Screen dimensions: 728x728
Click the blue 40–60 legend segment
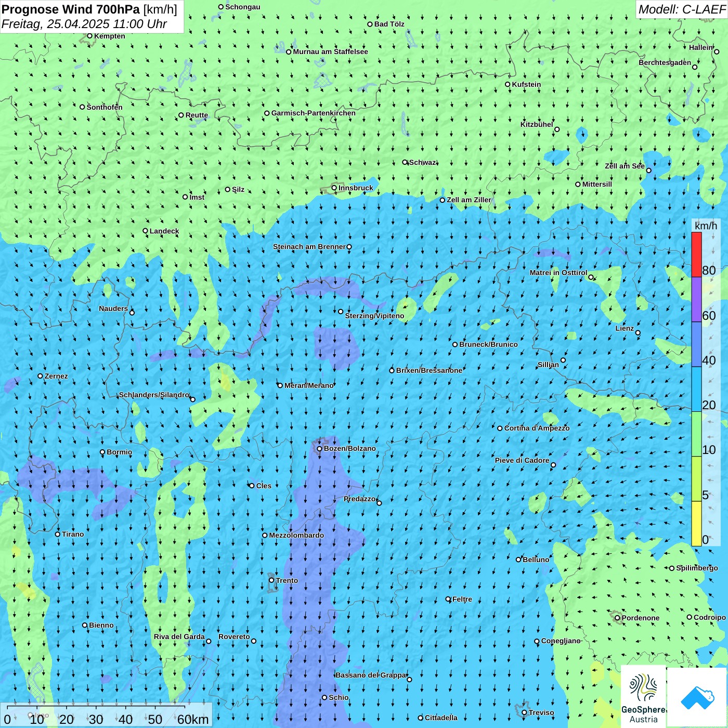point(696,344)
